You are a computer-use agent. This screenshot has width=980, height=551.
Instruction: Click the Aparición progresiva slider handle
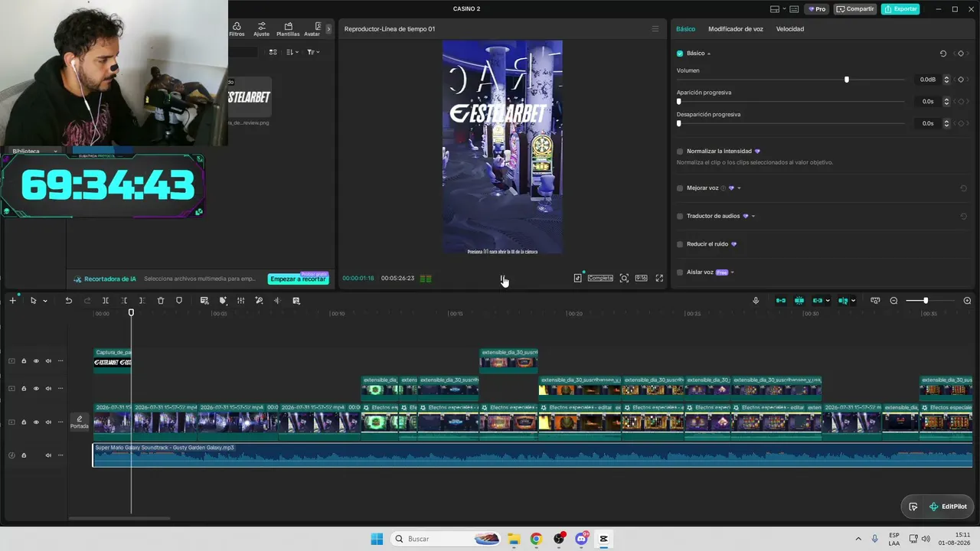coord(678,101)
